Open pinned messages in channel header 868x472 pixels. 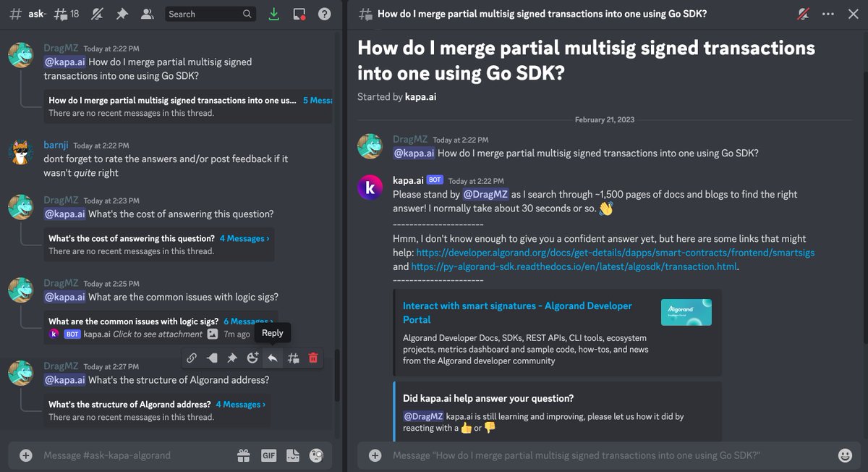122,14
